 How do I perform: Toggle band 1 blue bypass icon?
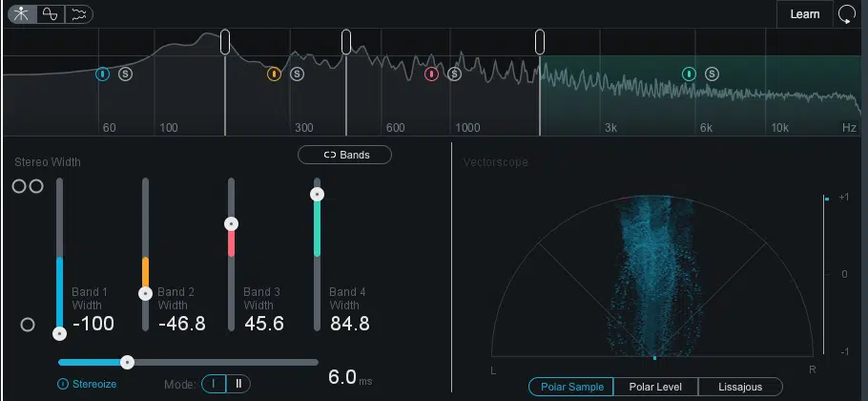tap(102, 74)
